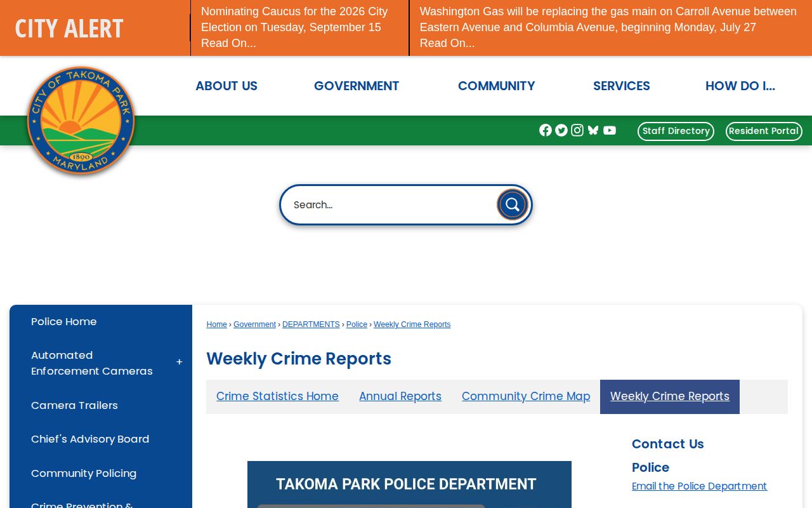The image size is (812, 508).
Task: Click the Weekly Crime Reports breadcrumb link
Action: click(x=412, y=324)
